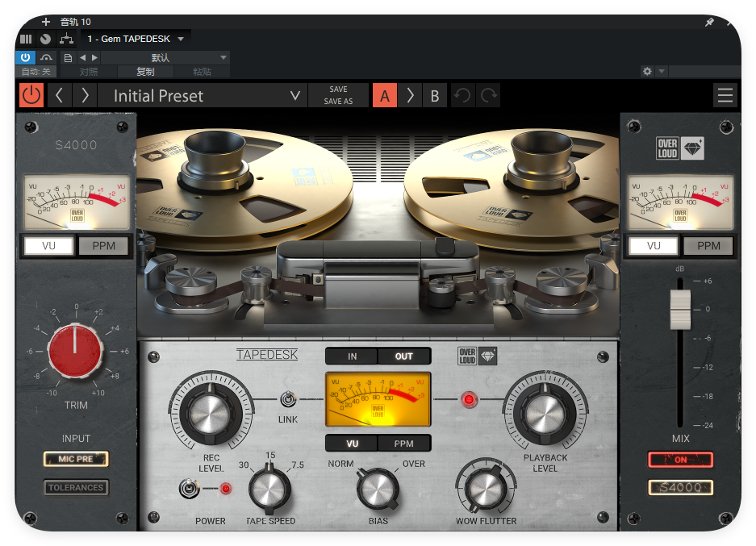Viewport: 756px width, 546px height.
Task: Click the REC LEVEL knob
Action: 210,413
